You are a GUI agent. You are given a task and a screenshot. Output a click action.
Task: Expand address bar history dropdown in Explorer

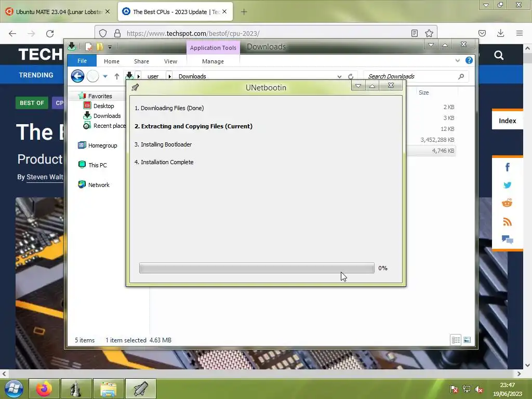(339, 77)
